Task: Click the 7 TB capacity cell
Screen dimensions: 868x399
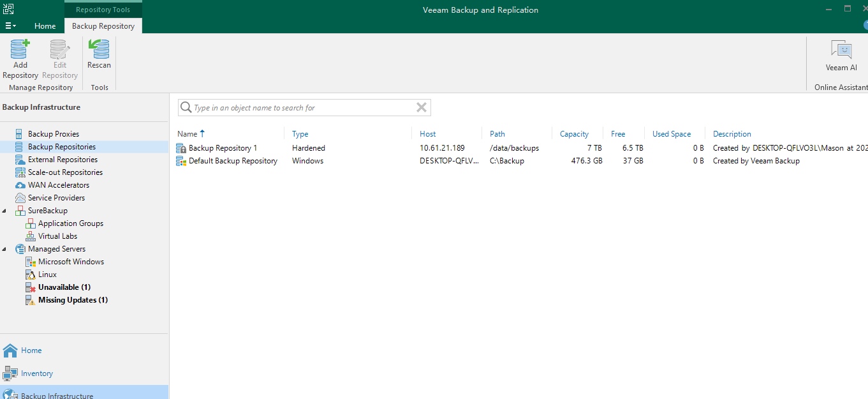Action: [x=593, y=148]
